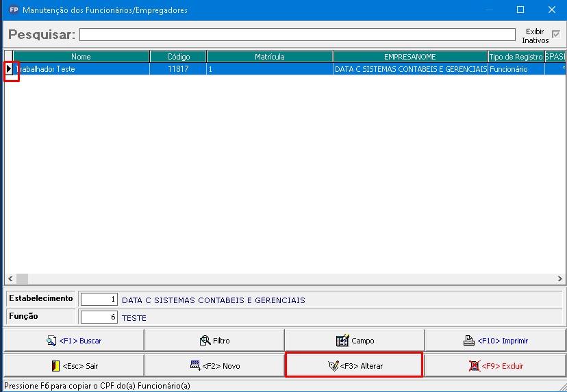The height and width of the screenshot is (392, 567).
Task: Click the Matrícula column header
Action: (269, 57)
